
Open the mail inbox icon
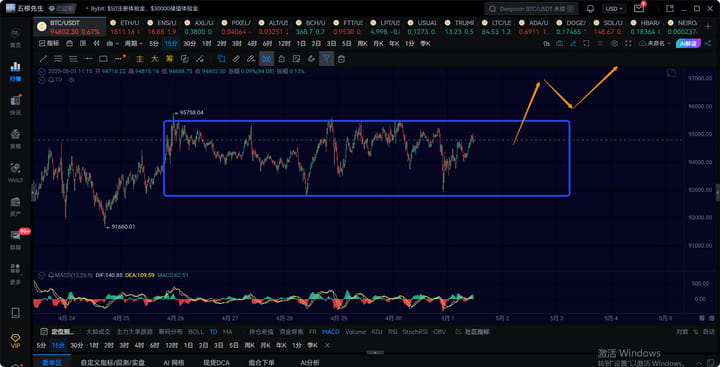coord(638,8)
